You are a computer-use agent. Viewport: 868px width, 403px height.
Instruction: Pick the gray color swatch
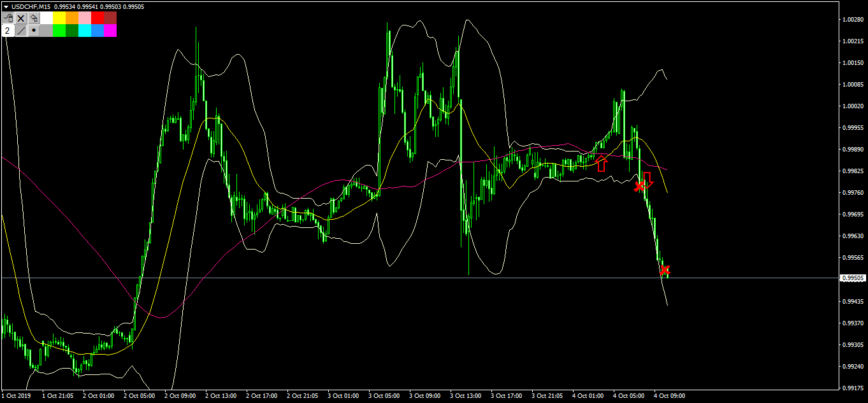[47, 31]
